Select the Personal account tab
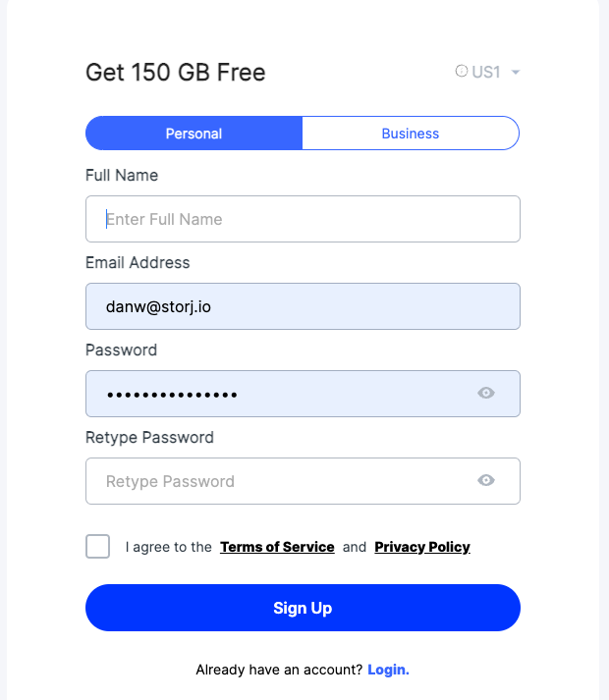 (194, 134)
